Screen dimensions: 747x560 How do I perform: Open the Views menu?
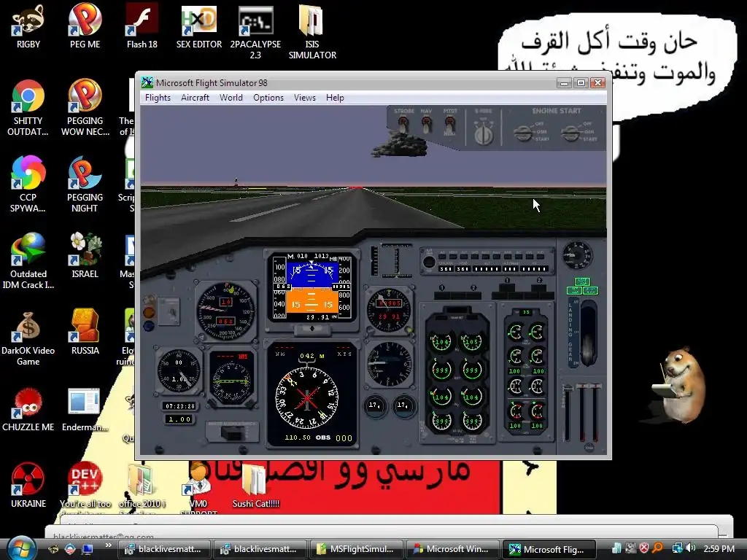click(304, 98)
